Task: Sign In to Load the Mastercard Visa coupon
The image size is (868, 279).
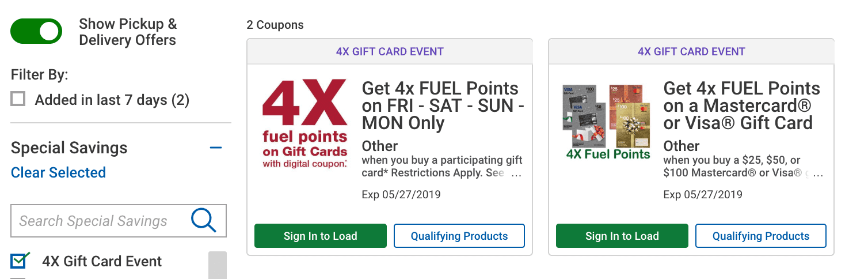Action: [x=622, y=236]
